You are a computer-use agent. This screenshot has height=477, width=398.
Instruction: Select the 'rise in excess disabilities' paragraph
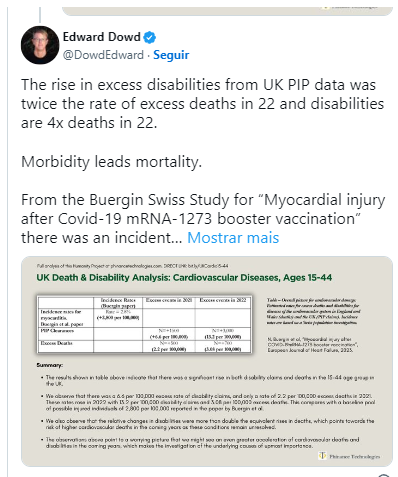[x=202, y=104]
